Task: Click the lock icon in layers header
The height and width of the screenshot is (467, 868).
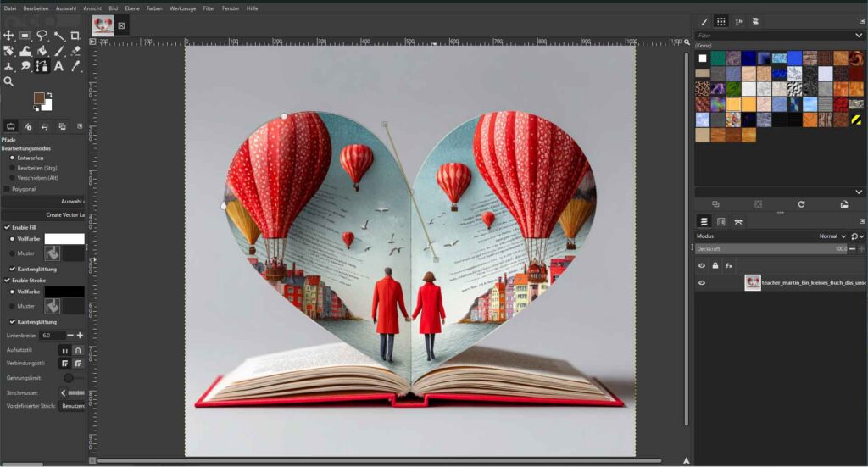Action: pyautogui.click(x=715, y=265)
